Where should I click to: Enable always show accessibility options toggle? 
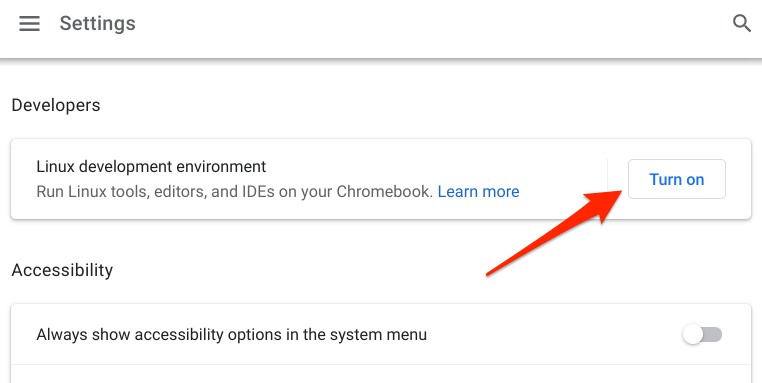(x=702, y=334)
